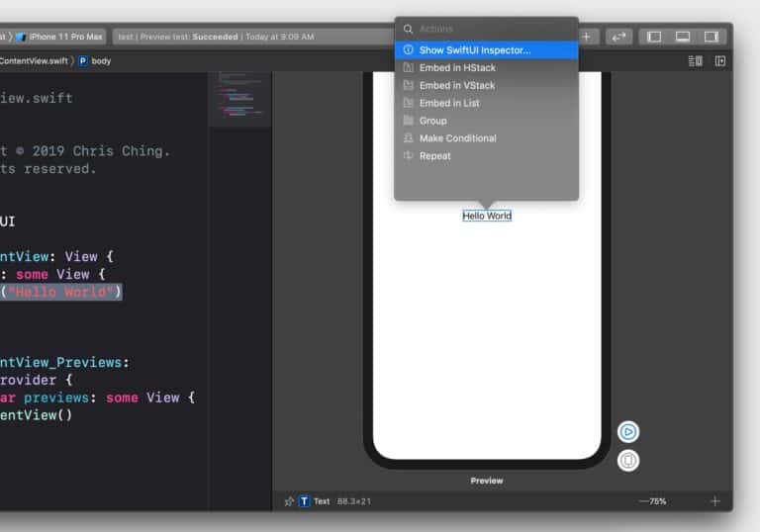Click the size value 88.3×21
The width and height of the screenshot is (760, 532).
[x=354, y=501]
